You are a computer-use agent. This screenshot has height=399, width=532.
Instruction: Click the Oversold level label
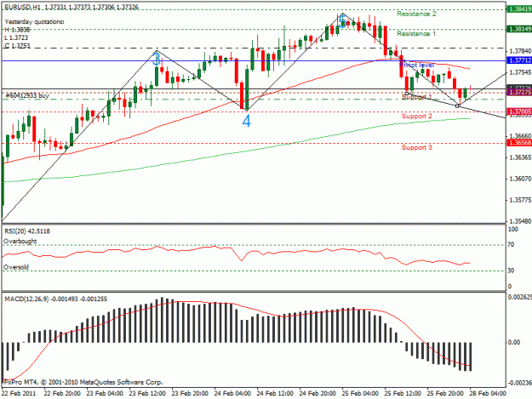(x=16, y=267)
